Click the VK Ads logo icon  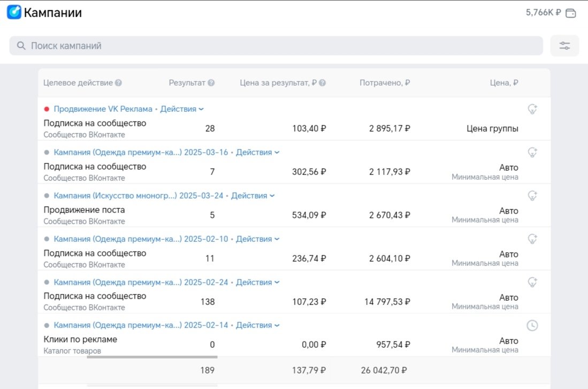click(14, 12)
